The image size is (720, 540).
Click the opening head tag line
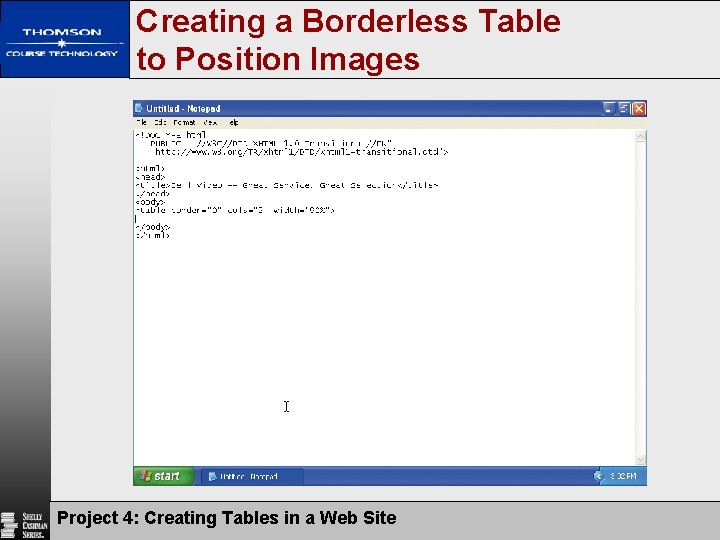coord(151,177)
